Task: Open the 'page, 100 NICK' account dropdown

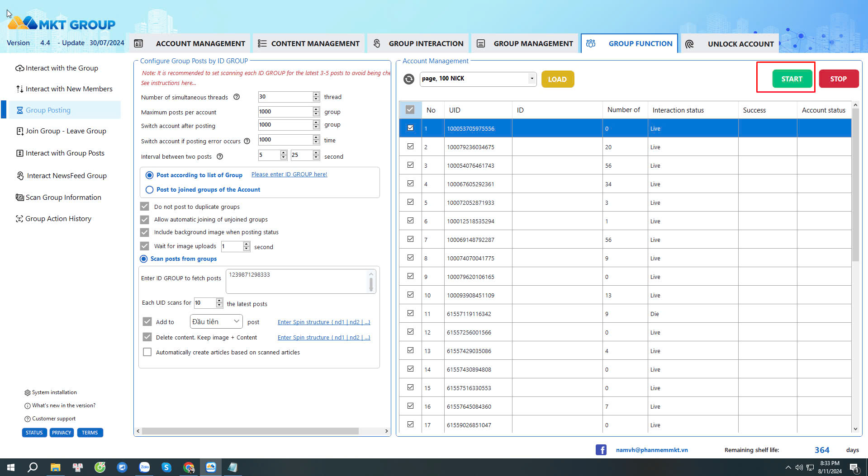Action: [531, 79]
